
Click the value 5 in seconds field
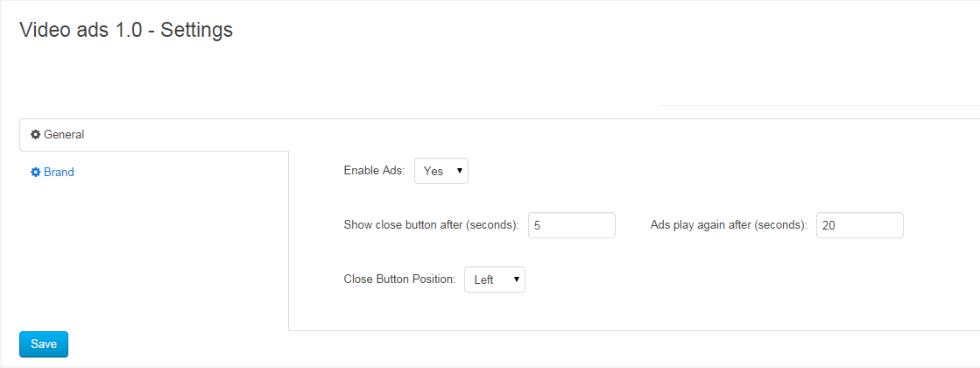[538, 226]
